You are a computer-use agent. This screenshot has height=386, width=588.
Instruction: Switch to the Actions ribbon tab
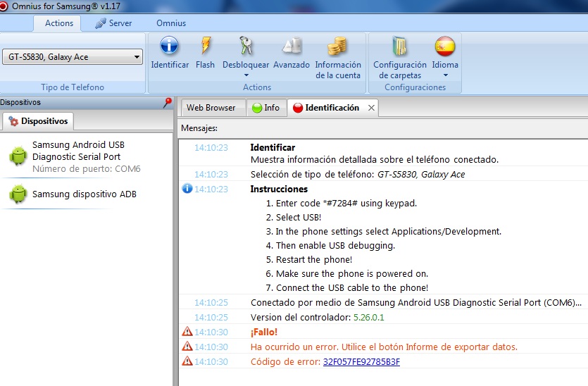point(57,23)
